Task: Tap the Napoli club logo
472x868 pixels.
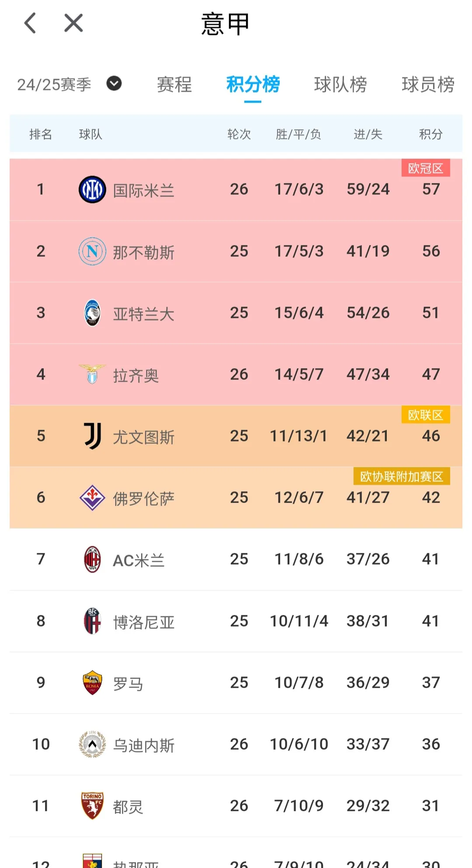Action: click(92, 251)
